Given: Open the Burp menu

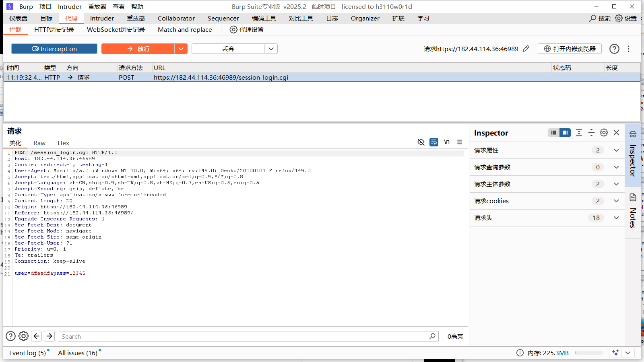Looking at the screenshot, I should point(26,6).
